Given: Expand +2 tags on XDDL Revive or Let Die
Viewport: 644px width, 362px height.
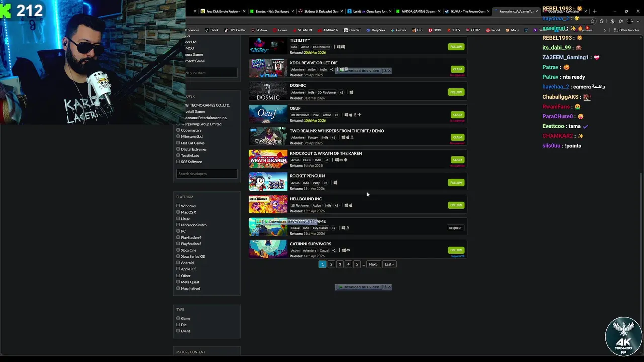Looking at the screenshot, I should tap(332, 69).
